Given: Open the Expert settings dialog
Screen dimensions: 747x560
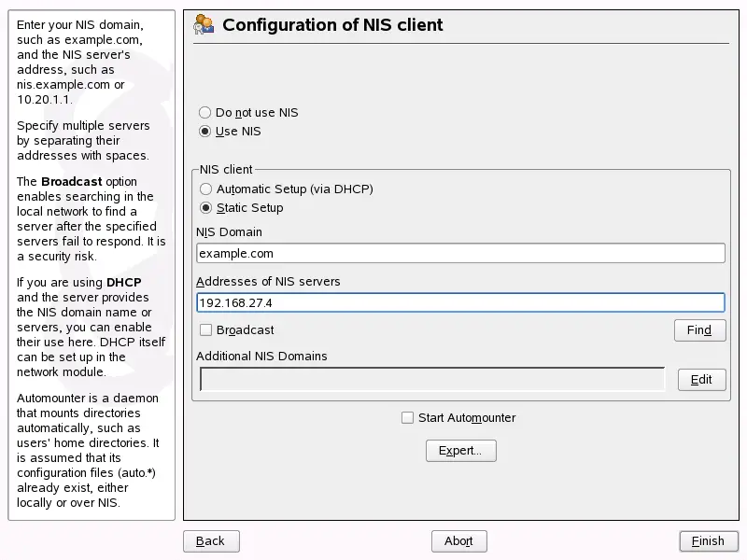Looking at the screenshot, I should click(460, 450).
